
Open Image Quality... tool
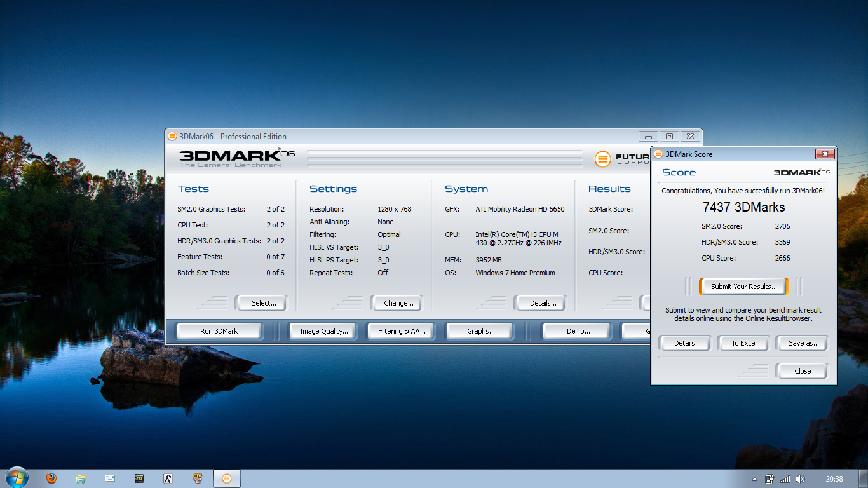(324, 331)
